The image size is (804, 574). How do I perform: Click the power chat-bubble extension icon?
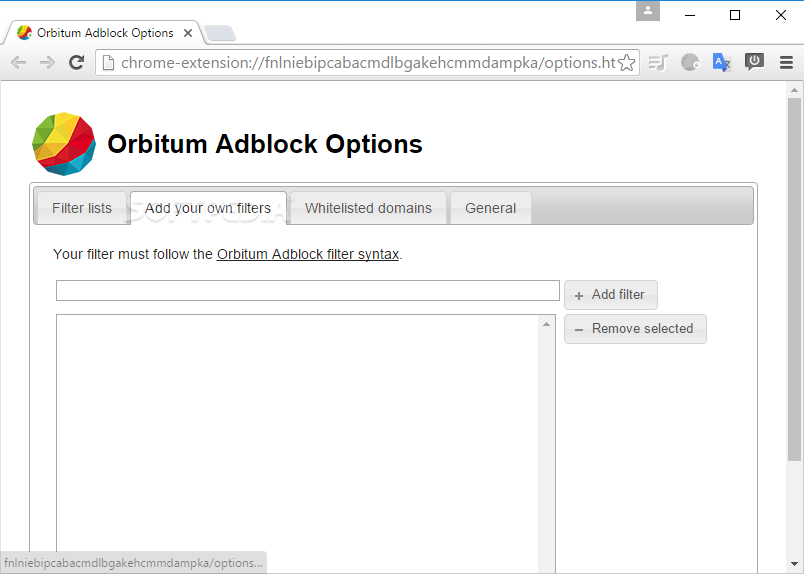(754, 63)
